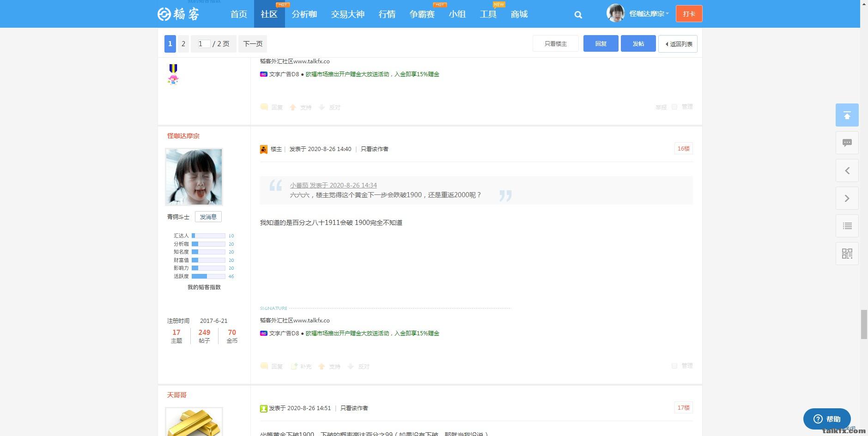
Task: Click 补充 supplement icon on floor 16
Action: pyautogui.click(x=294, y=366)
